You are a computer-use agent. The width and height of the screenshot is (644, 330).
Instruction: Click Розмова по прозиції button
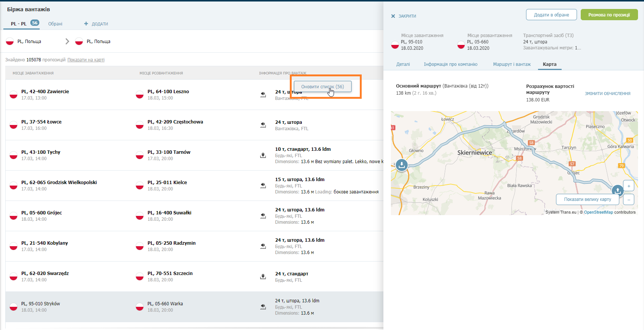point(609,15)
